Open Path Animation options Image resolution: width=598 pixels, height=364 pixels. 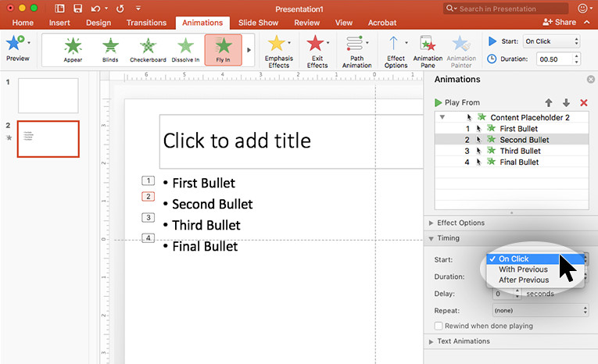pyautogui.click(x=356, y=51)
